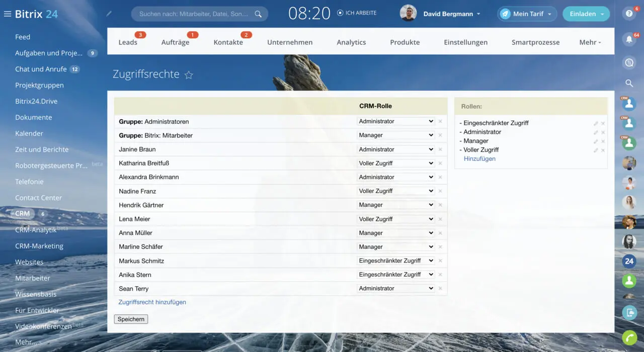Delete the Eingeschränkter Zugriff role
This screenshot has height=352, width=644.
click(603, 123)
